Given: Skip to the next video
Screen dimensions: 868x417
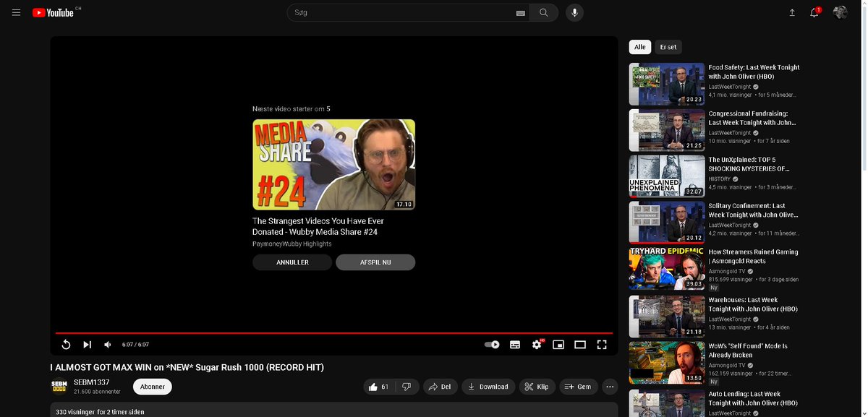Looking at the screenshot, I should click(88, 345).
